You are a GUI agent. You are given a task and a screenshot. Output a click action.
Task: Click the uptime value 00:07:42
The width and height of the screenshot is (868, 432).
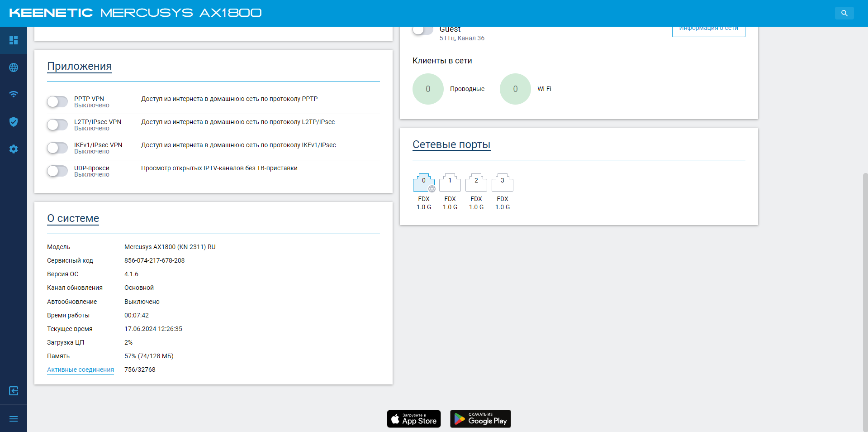(137, 315)
